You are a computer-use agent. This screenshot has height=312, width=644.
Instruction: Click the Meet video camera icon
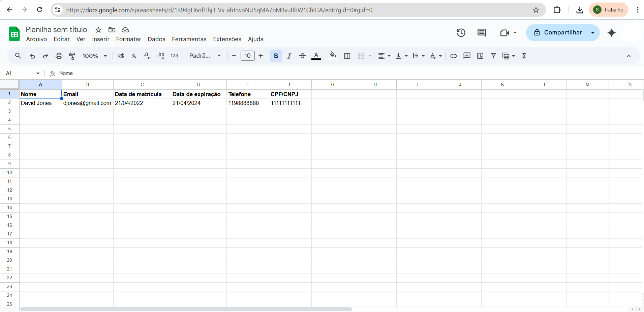click(x=504, y=33)
